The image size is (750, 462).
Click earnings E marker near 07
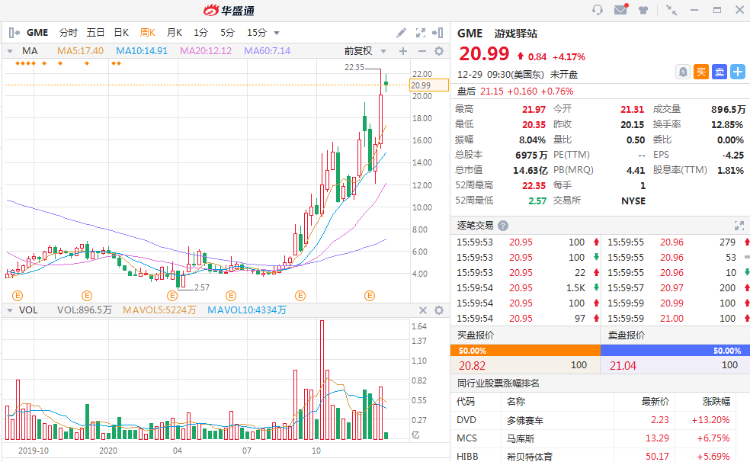tap(231, 296)
